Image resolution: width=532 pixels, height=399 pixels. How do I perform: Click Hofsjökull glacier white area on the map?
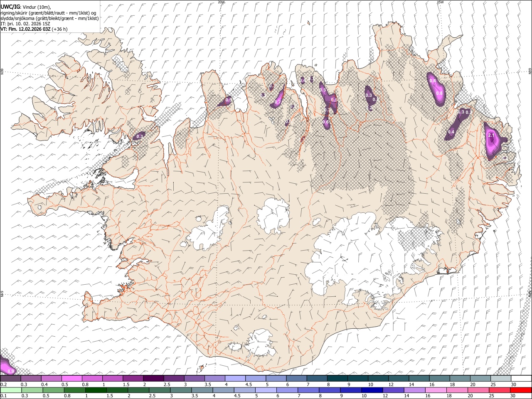tap(273, 215)
